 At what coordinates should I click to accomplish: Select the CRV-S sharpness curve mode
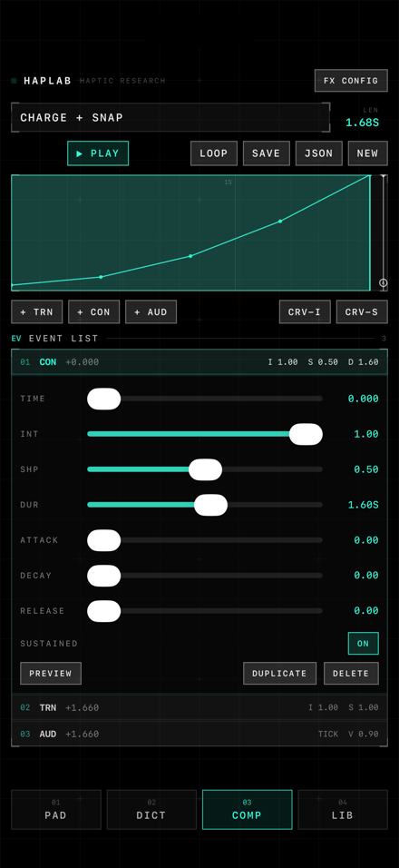click(x=362, y=311)
